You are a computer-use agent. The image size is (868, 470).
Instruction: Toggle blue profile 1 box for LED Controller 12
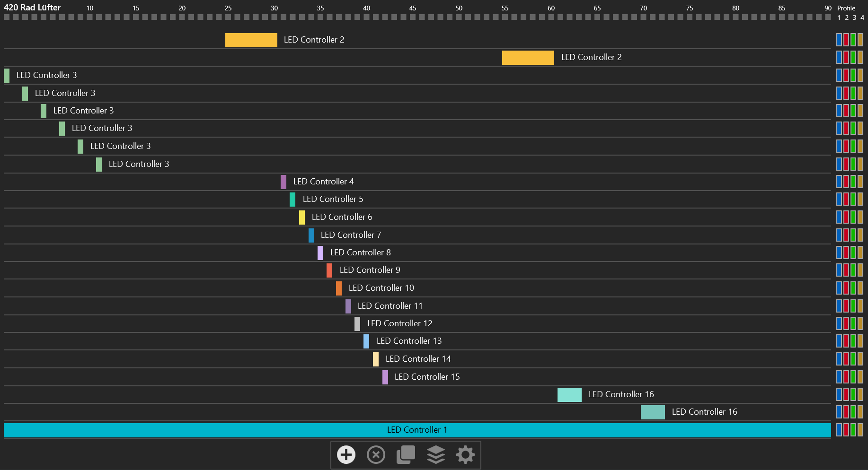[839, 323]
